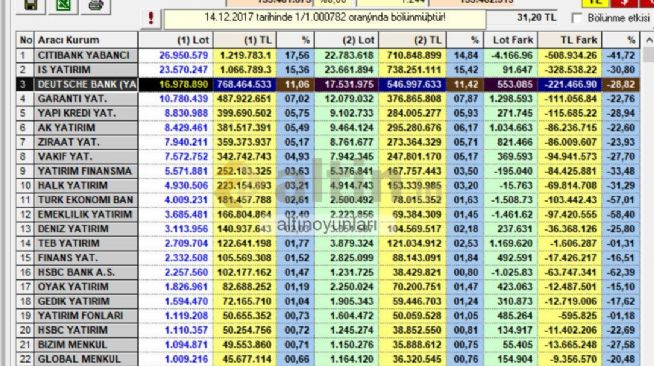
Task: Select the yellow TL currency button
Action: [x=595, y=3]
